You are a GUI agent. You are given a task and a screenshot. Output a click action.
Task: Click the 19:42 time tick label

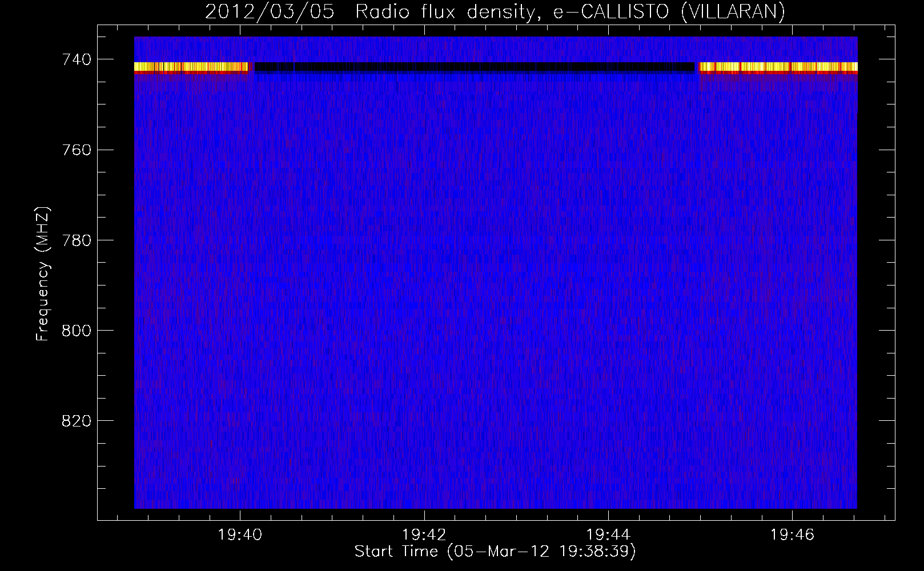424,535
